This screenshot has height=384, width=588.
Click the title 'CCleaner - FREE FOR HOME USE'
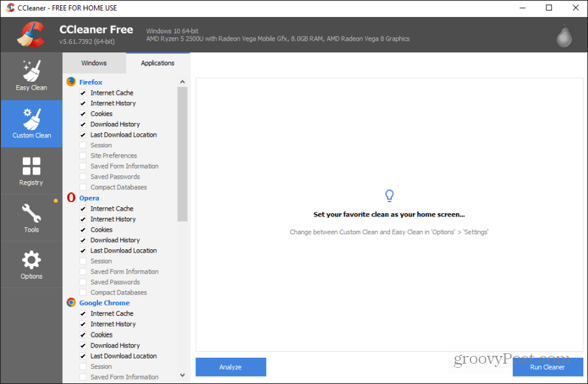tap(67, 8)
